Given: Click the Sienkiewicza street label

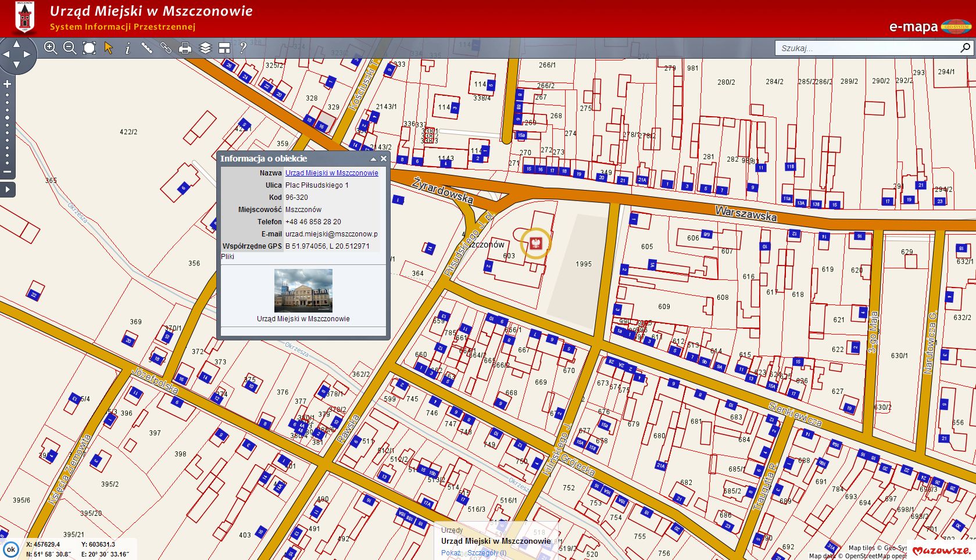Looking at the screenshot, I should coord(795,414).
